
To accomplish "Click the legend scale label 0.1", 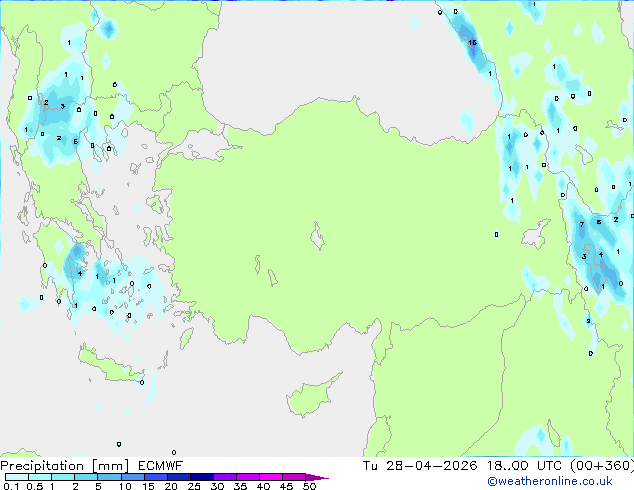I will (11, 486).
